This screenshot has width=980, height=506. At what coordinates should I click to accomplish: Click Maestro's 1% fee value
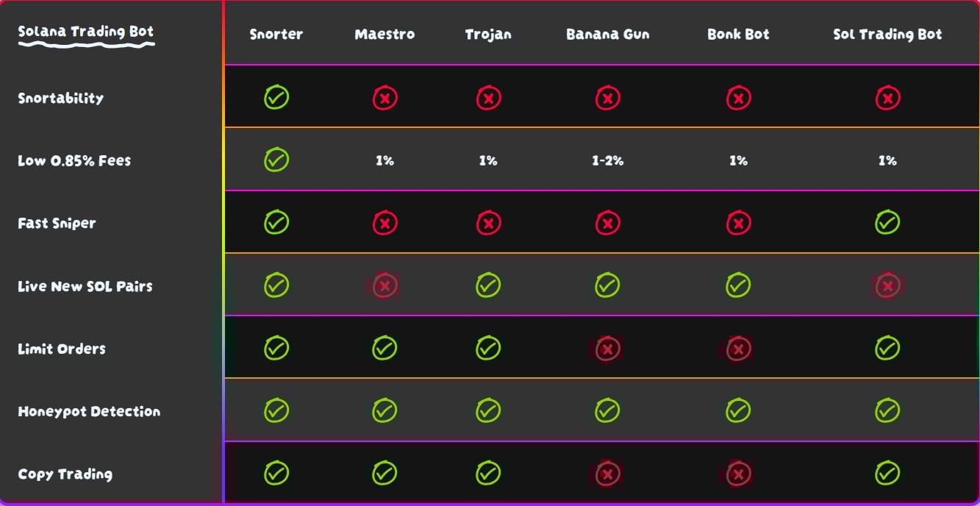tap(385, 161)
